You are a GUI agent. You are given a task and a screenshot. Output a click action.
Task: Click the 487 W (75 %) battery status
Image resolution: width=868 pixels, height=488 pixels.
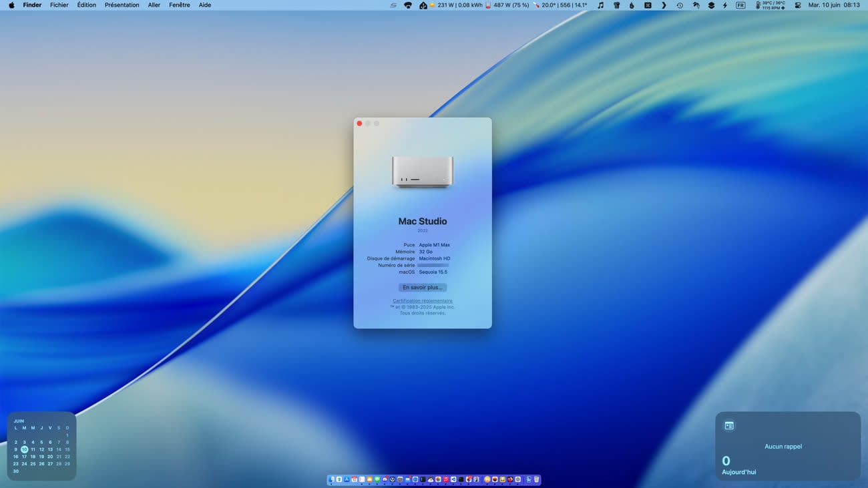507,5
